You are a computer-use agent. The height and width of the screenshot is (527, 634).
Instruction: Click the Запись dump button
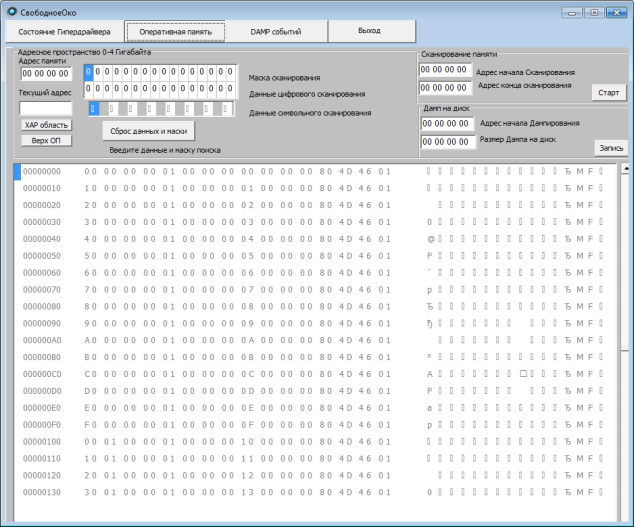click(x=610, y=147)
